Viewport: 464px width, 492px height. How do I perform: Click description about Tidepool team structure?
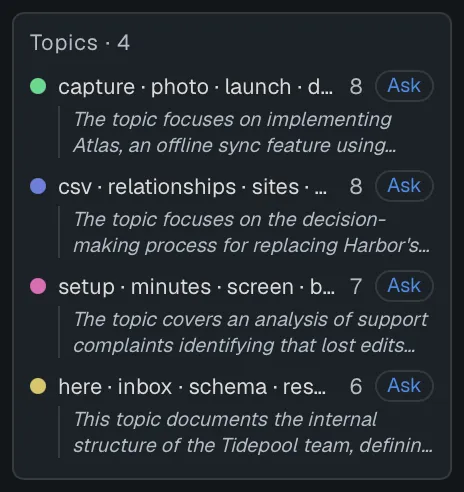pyautogui.click(x=253, y=432)
